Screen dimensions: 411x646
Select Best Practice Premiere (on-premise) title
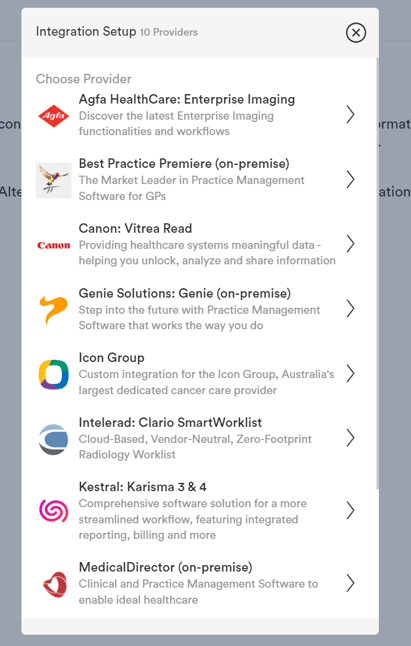click(184, 164)
